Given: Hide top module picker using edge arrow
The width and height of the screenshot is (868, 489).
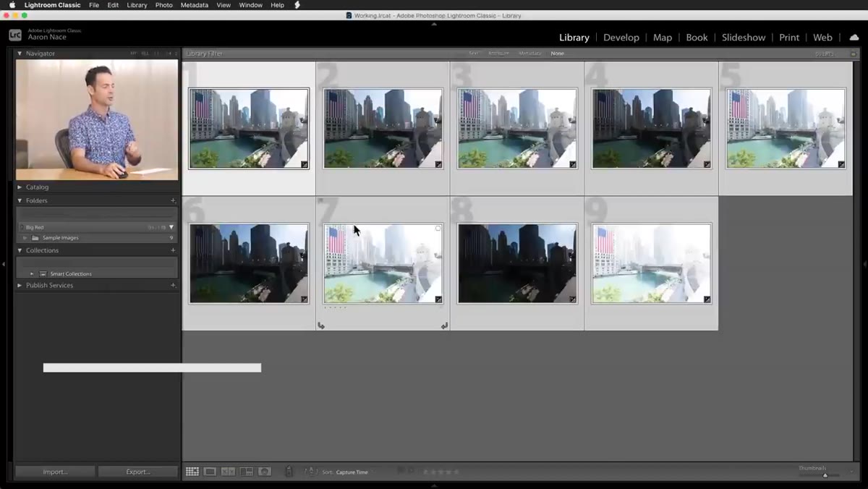Looking at the screenshot, I should click(x=434, y=24).
